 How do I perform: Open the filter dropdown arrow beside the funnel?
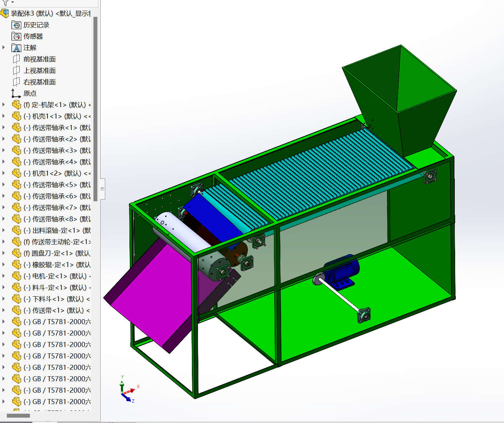coord(12,2)
